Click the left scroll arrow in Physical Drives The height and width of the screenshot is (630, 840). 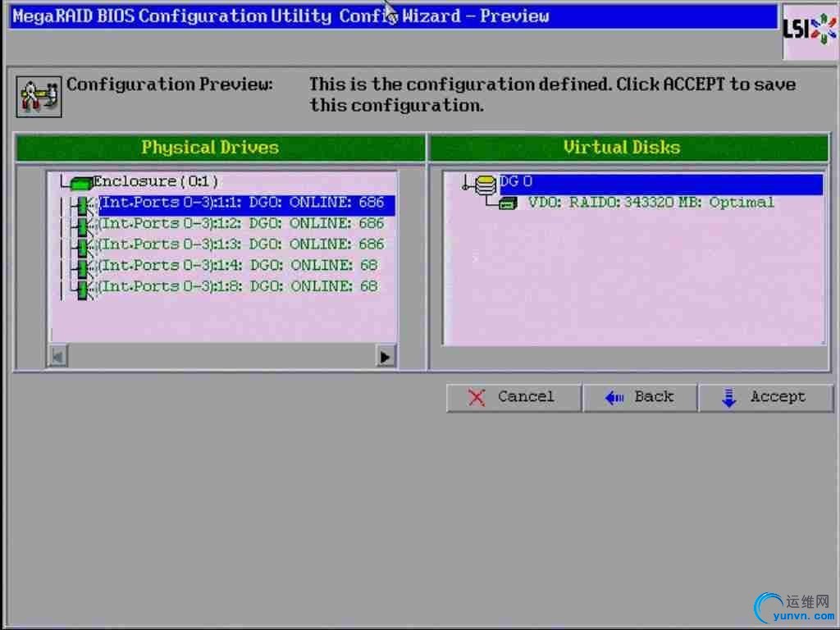58,357
